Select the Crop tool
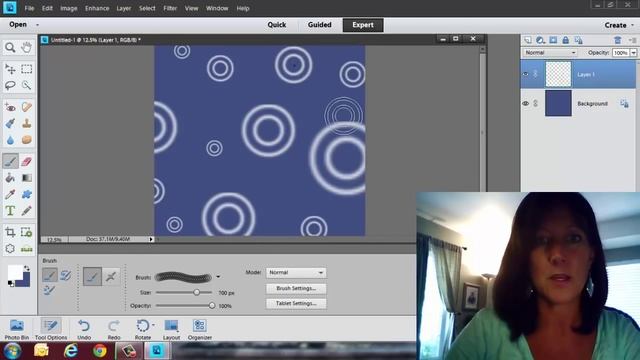This screenshot has height=360, width=640. [x=10, y=232]
